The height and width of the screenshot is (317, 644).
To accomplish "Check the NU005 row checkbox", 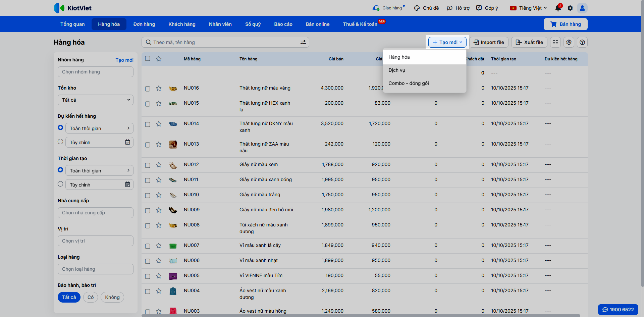I will 148,276.
